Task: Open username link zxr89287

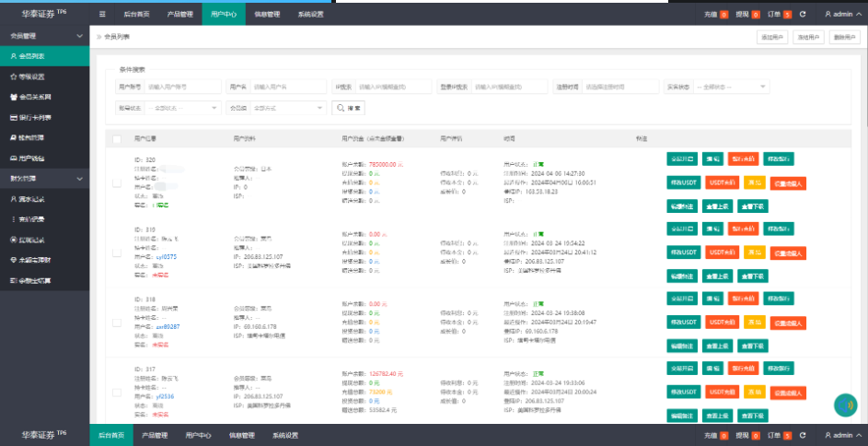Action: (168, 327)
